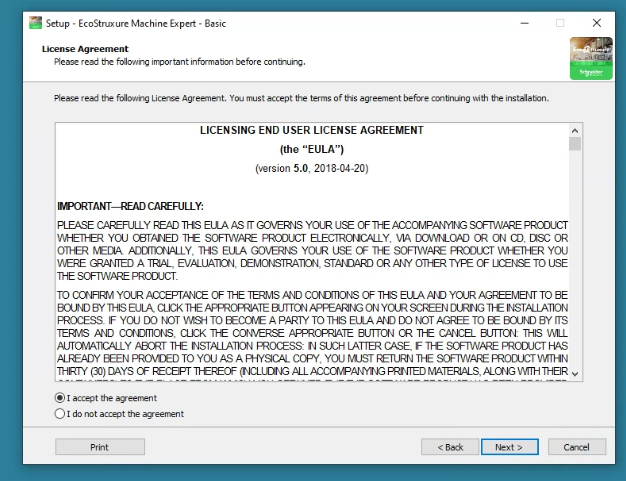The height and width of the screenshot is (481, 626).
Task: Click the 'License Agreement' header title
Action: (85, 49)
